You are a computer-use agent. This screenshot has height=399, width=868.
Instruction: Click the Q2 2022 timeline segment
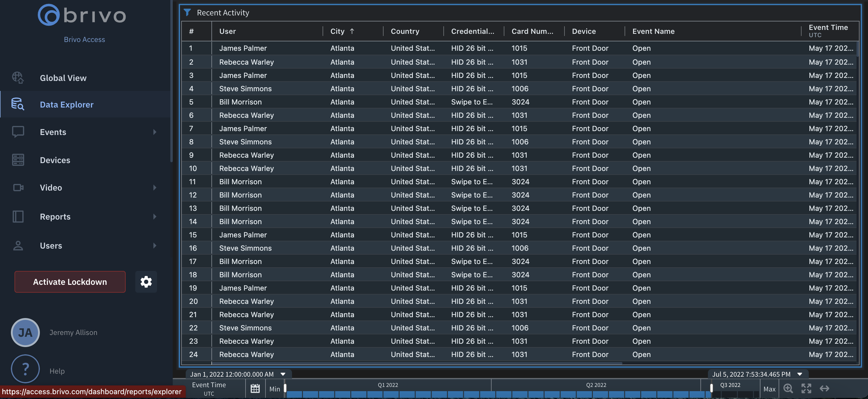pos(596,385)
